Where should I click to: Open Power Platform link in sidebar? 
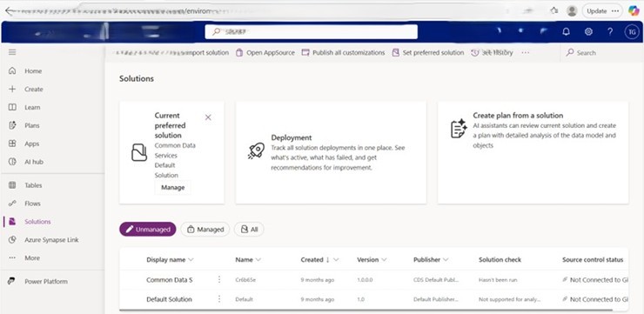(x=46, y=282)
